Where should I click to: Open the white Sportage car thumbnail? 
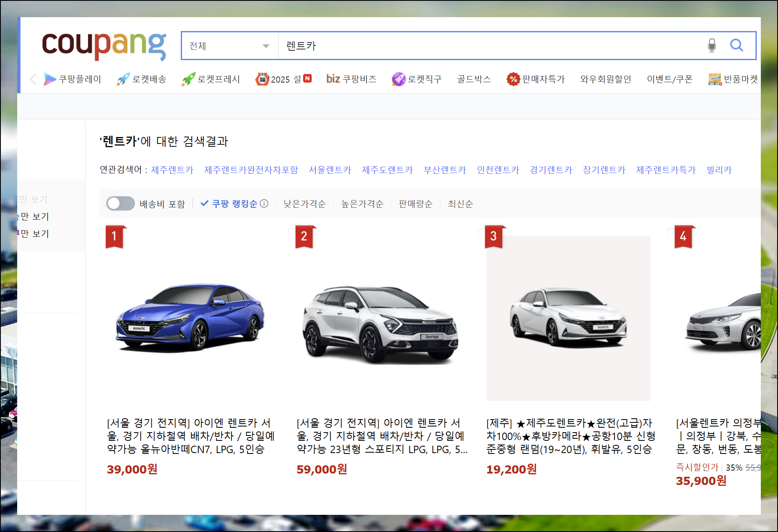tap(379, 318)
